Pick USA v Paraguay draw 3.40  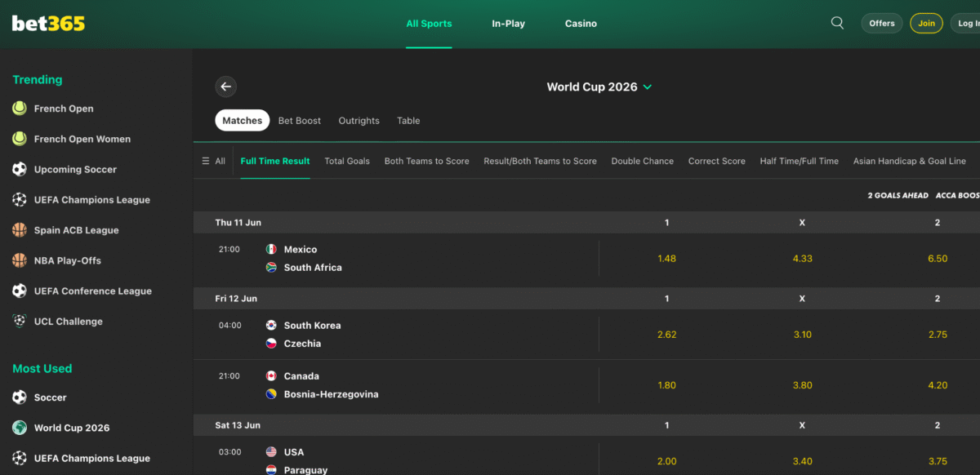(x=802, y=461)
